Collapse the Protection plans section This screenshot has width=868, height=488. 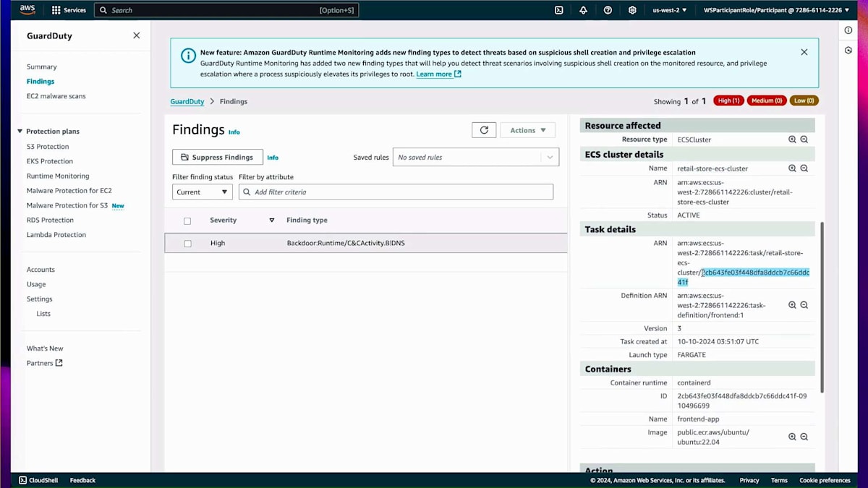point(20,132)
